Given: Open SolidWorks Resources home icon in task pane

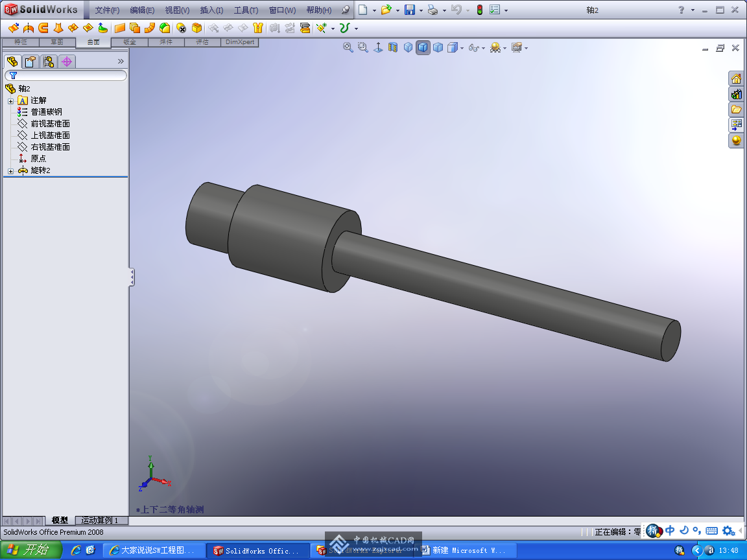Looking at the screenshot, I should pos(736,79).
